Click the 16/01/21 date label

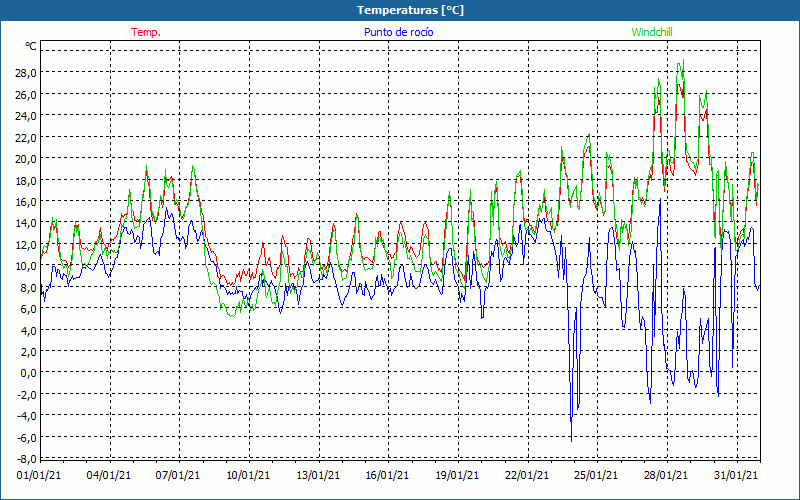[x=387, y=475]
